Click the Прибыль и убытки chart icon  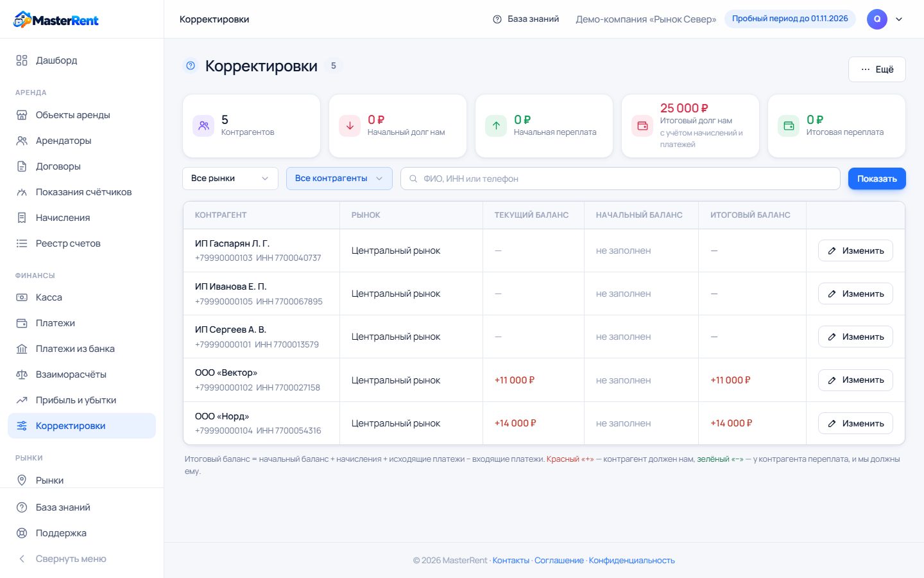tap(22, 400)
